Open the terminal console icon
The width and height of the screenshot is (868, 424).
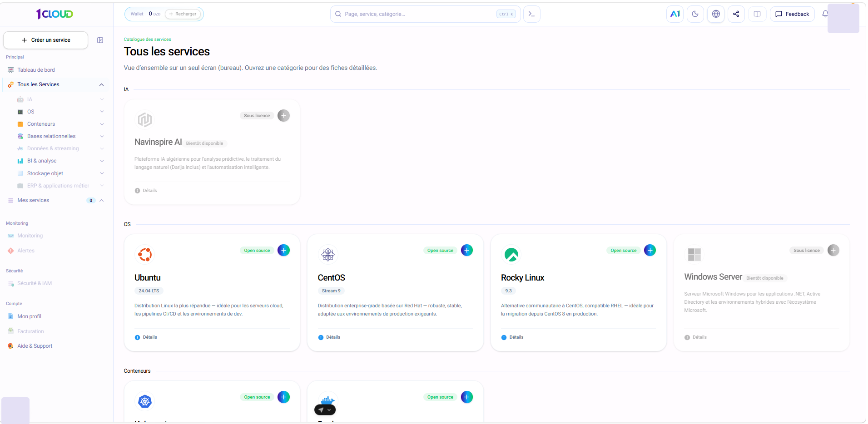pyautogui.click(x=532, y=14)
